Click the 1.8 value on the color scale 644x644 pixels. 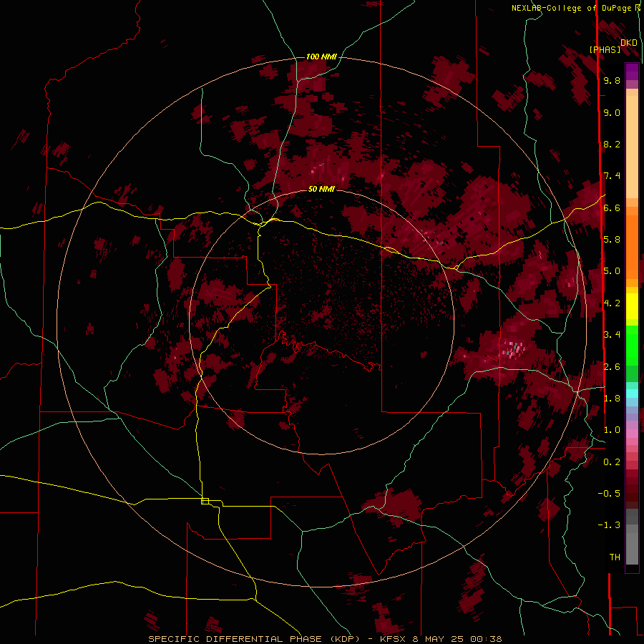612,398
